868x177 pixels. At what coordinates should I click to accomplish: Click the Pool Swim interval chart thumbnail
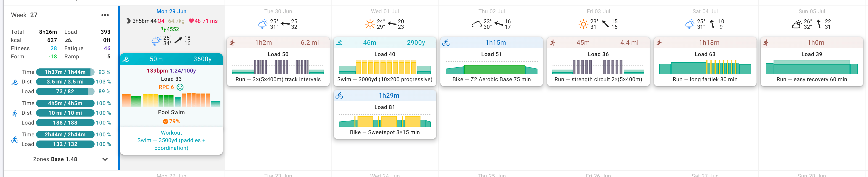coord(171,100)
